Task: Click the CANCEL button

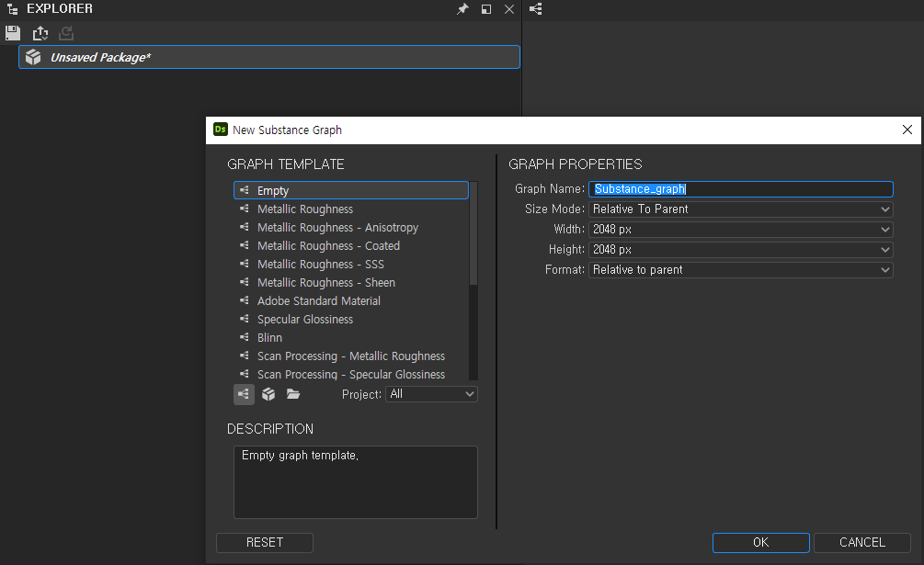Action: (862, 543)
